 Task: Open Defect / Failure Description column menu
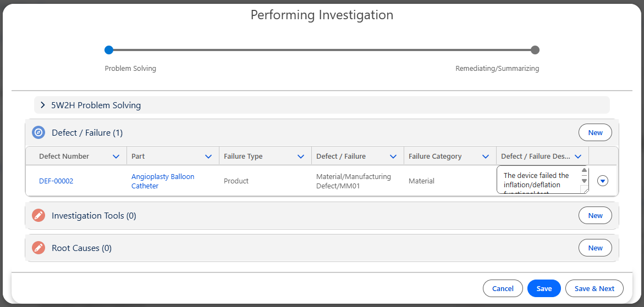578,157
